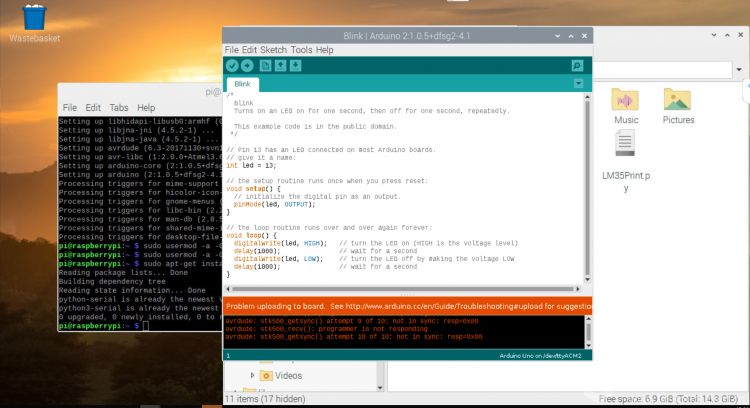Click the 'digitalWrite(led, LOW);' code line
The width and height of the screenshot is (750, 408).
tap(278, 259)
